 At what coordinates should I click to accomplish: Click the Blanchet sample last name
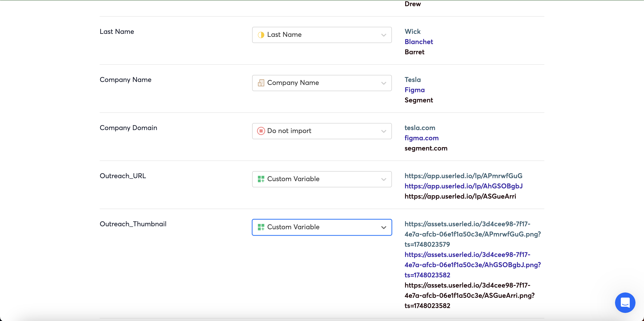(418, 42)
